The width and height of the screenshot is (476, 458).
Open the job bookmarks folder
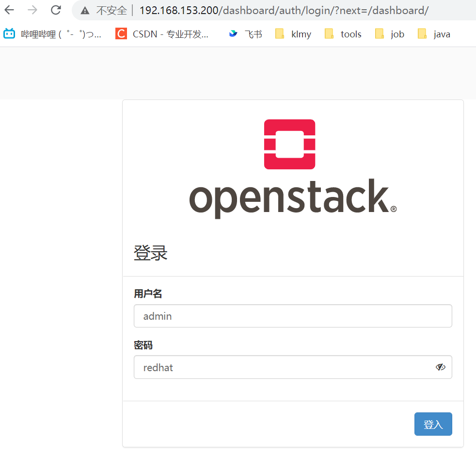(390, 34)
